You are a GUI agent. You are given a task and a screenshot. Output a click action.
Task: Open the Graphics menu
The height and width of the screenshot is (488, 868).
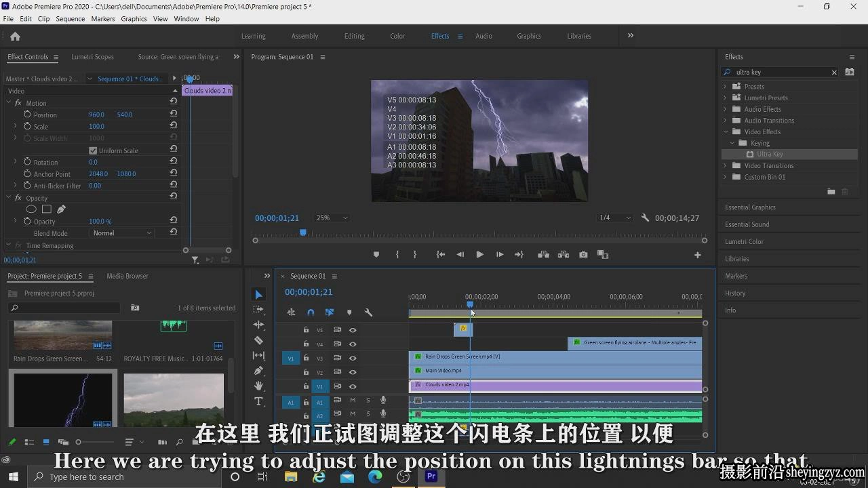134,19
